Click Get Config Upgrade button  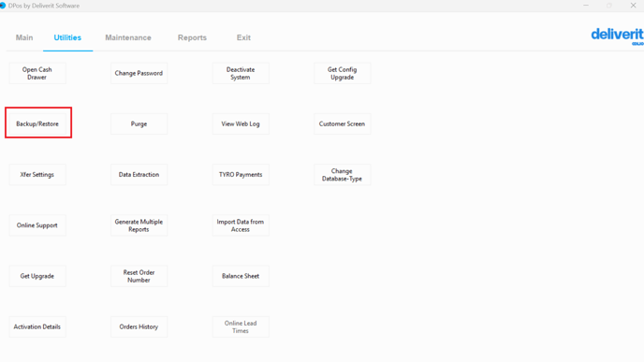[x=343, y=73]
